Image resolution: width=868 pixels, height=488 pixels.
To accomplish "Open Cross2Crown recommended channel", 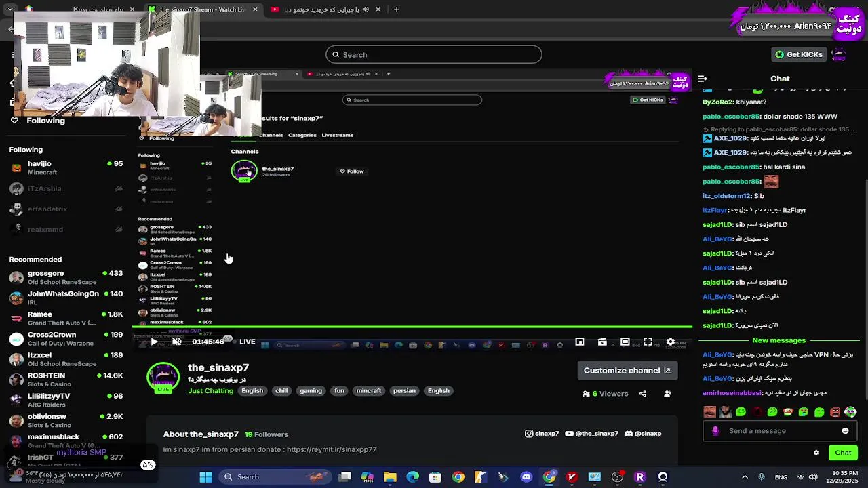I will [66, 338].
